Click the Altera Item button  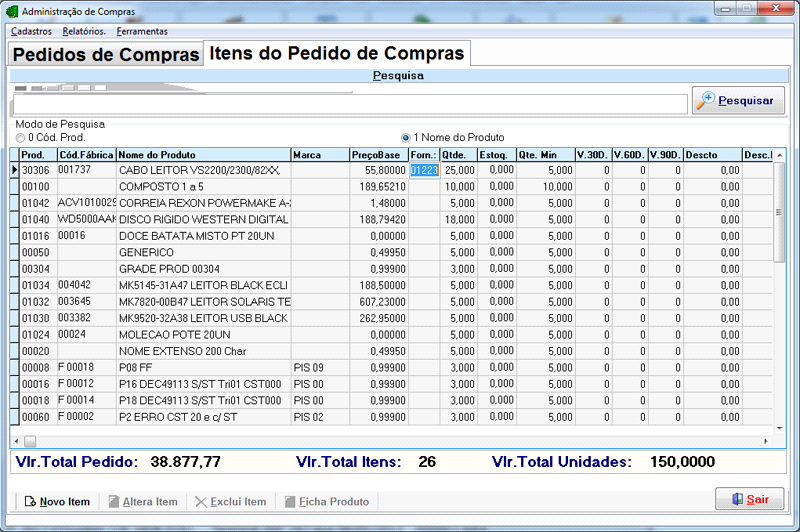[142, 501]
